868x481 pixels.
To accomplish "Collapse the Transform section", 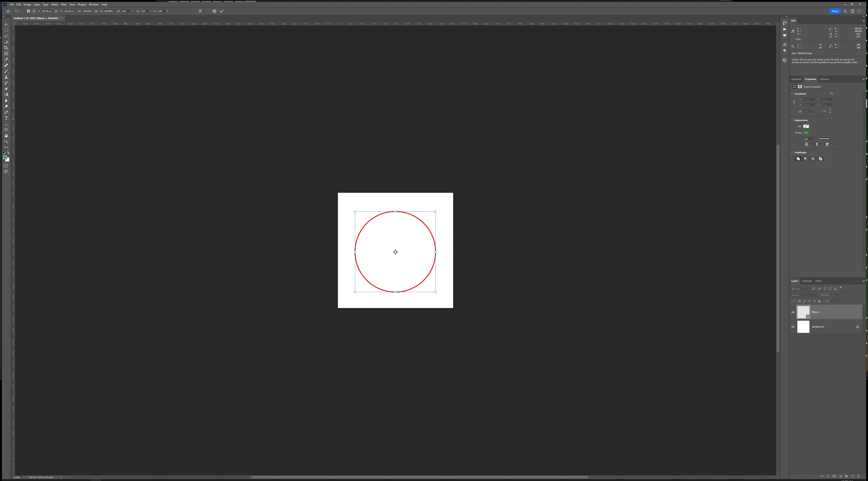I will tap(792, 94).
